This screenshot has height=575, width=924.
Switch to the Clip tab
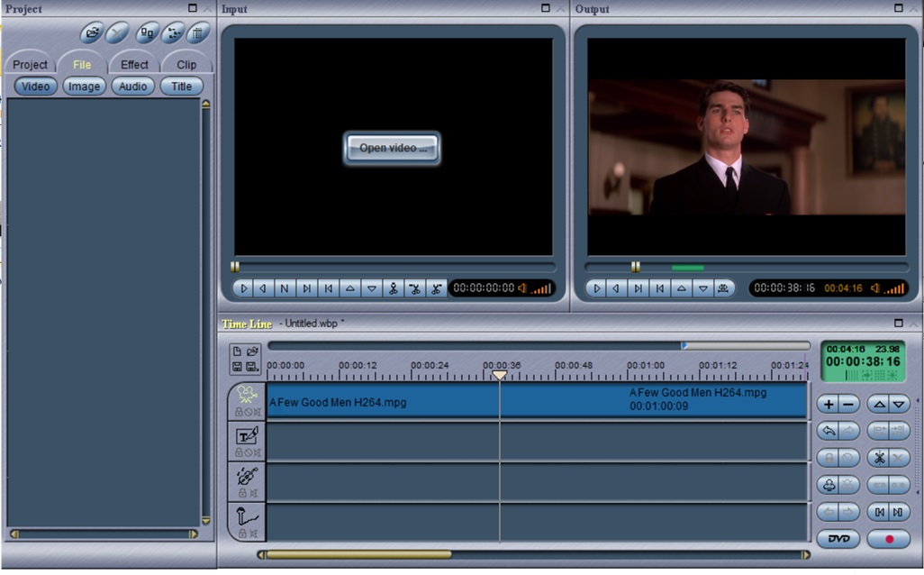point(186,64)
